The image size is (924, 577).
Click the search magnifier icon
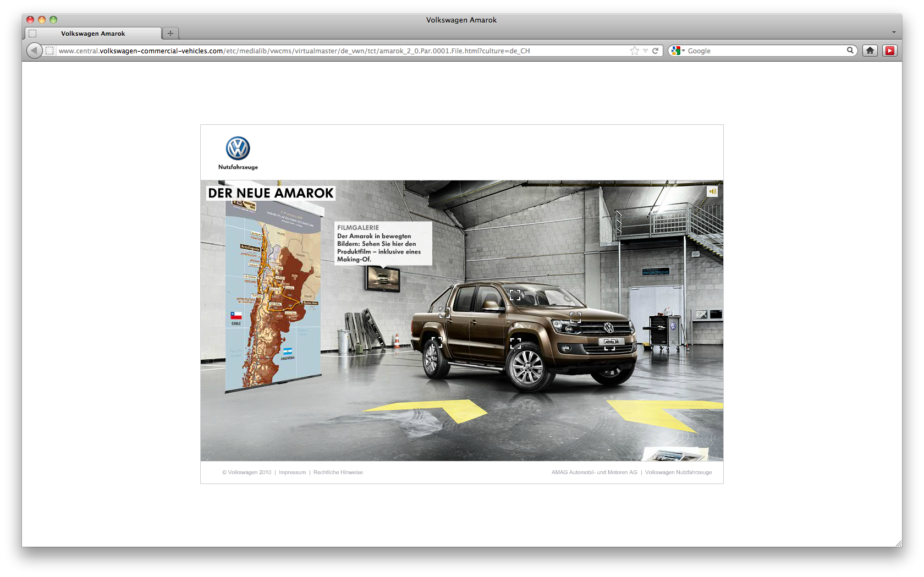coord(850,51)
